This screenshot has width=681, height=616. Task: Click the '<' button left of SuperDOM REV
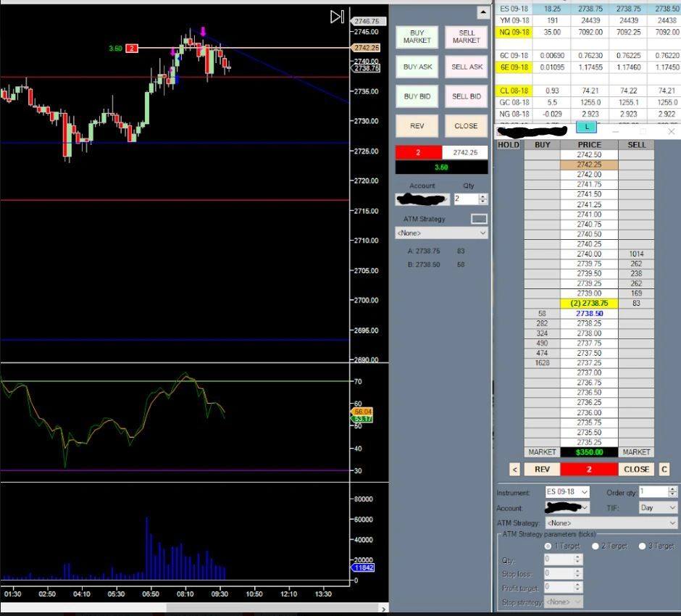coord(514,469)
